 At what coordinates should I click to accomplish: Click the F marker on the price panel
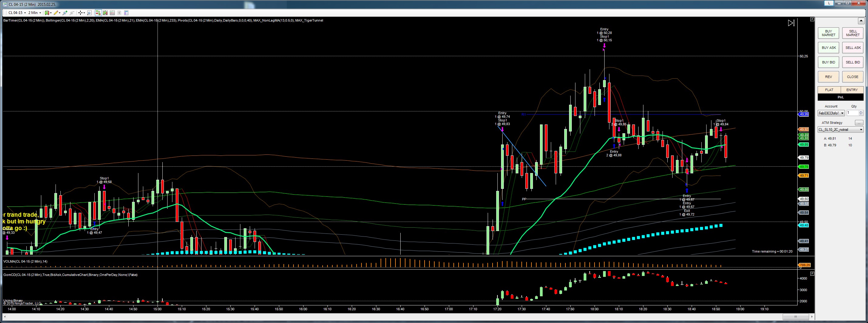tap(812, 19)
